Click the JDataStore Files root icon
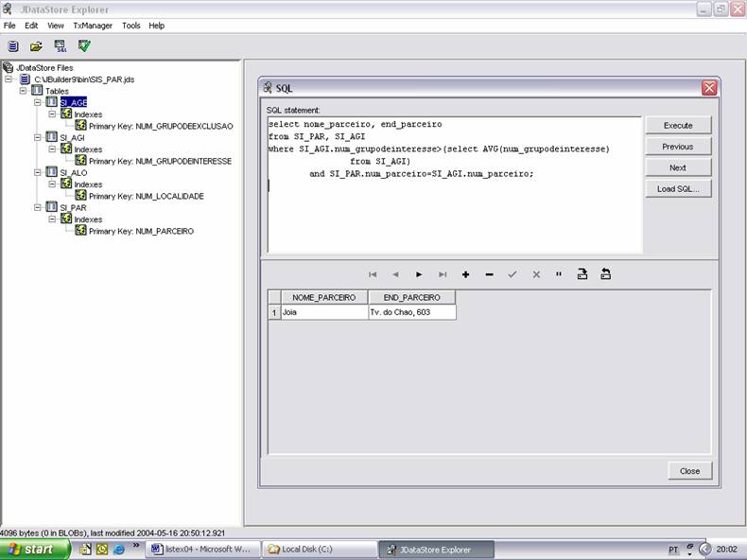This screenshot has width=747, height=560. pyautogui.click(x=9, y=67)
